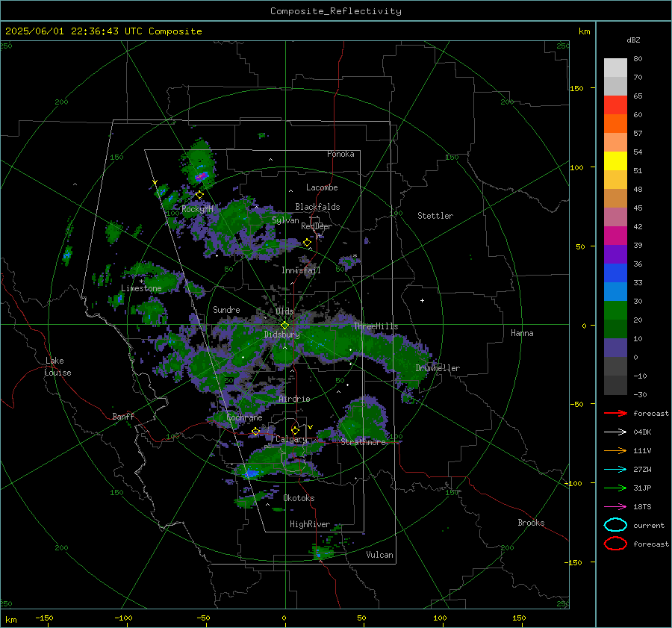This screenshot has height=628, width=672.
Task: Click the magenta storm core north of RockyMH
Action: [x=202, y=175]
